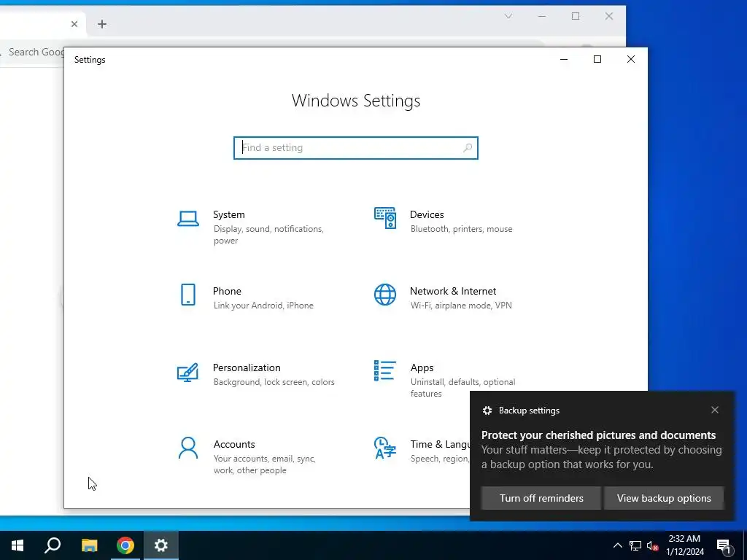Click the Settings gear taskbar icon
Screen dimensions: 747x560
pos(161,545)
